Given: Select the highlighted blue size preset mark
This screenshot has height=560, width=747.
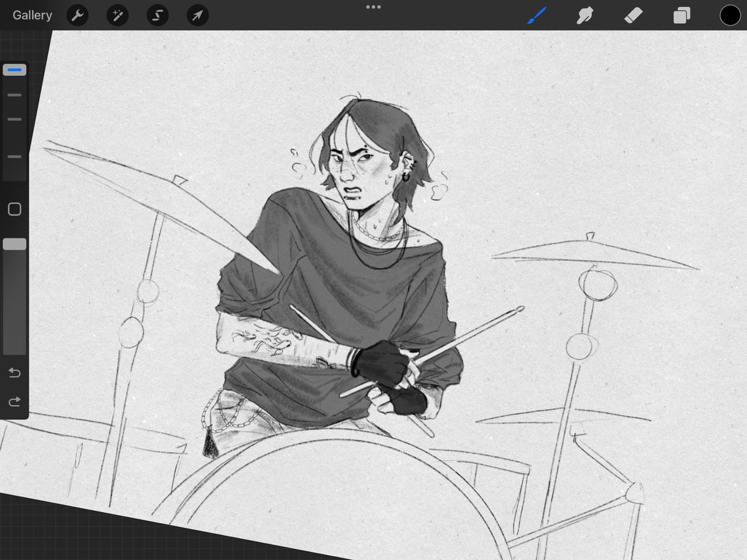Looking at the screenshot, I should [x=14, y=70].
